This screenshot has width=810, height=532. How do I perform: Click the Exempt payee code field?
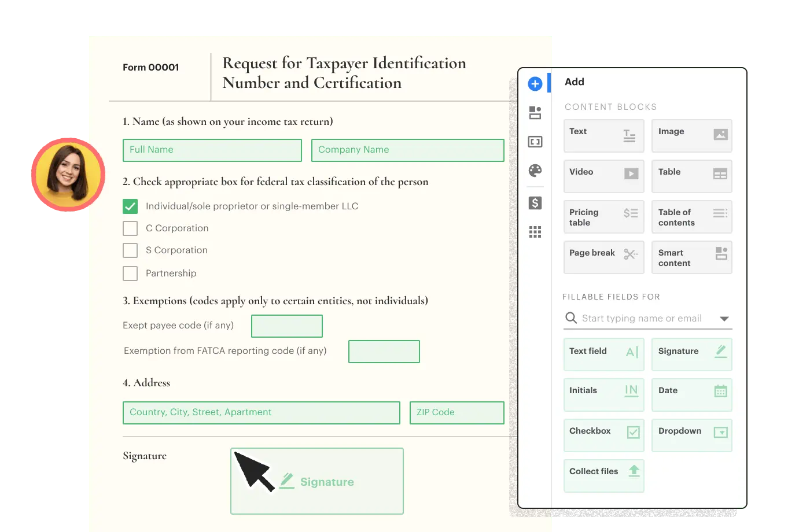tap(287, 326)
